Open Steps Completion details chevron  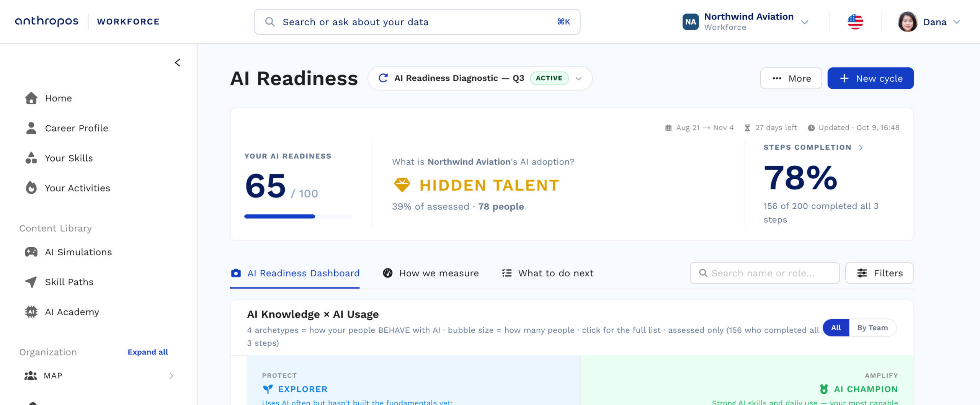(861, 147)
